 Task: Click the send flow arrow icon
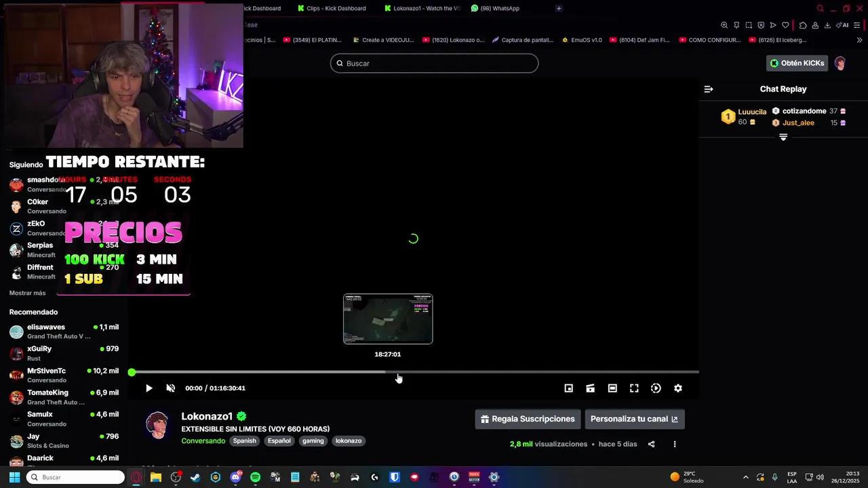click(773, 25)
